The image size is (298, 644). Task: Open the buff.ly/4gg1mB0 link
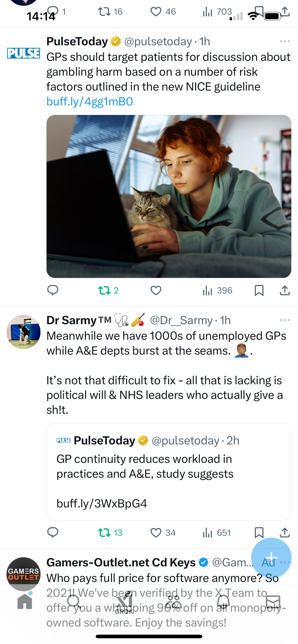[x=90, y=102]
